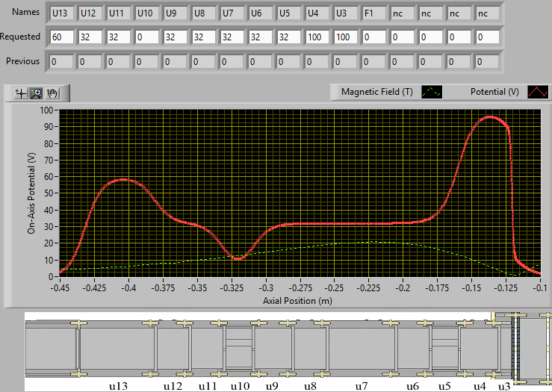This screenshot has width=552, height=392.
Task: Click the U10 name field
Action: [147, 13]
